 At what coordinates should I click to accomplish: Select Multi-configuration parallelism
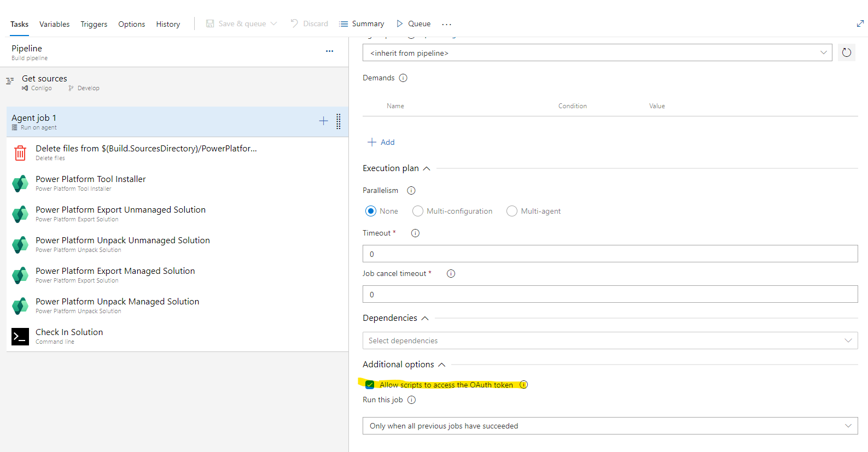[418, 211]
